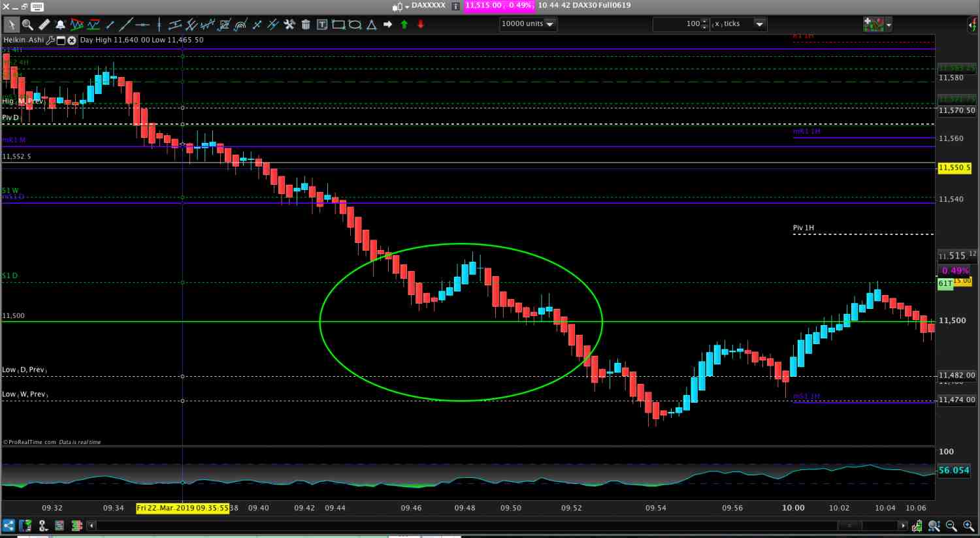Screen dimensions: 980x538
Task: Pick the ruler measurement tool
Action: (x=44, y=25)
